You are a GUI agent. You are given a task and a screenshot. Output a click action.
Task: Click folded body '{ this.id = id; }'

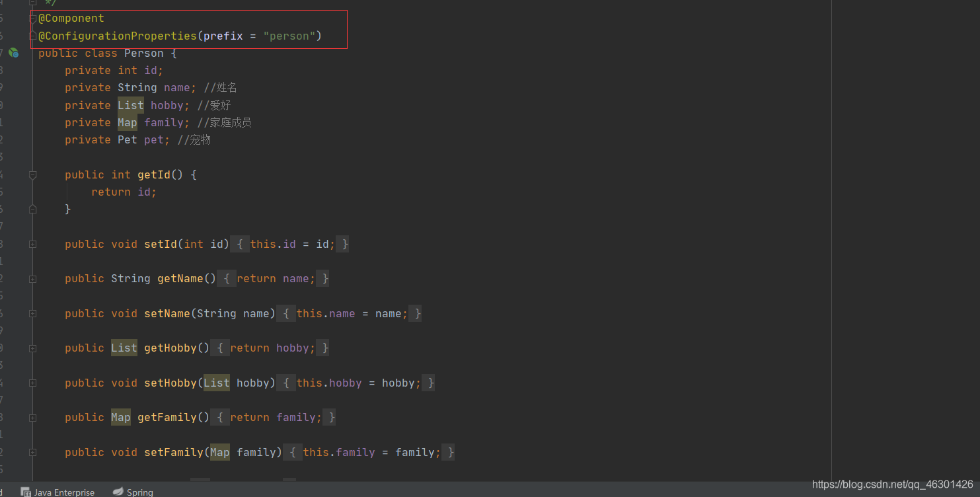point(289,244)
